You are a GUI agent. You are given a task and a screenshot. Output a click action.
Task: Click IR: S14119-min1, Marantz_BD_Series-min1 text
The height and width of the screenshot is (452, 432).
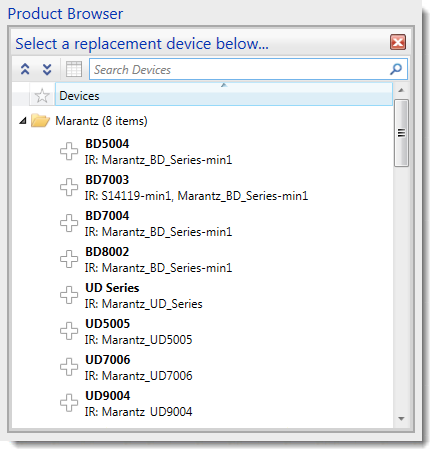196,196
